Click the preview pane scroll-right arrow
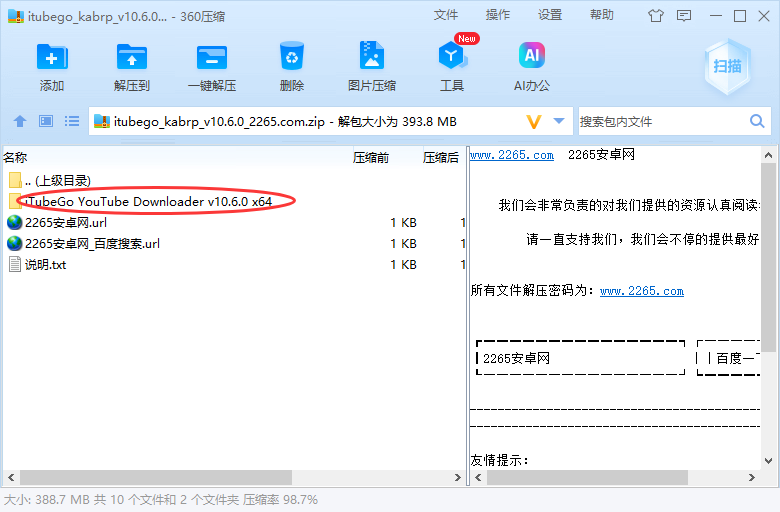Viewport: 780px width, 512px height. [752, 478]
